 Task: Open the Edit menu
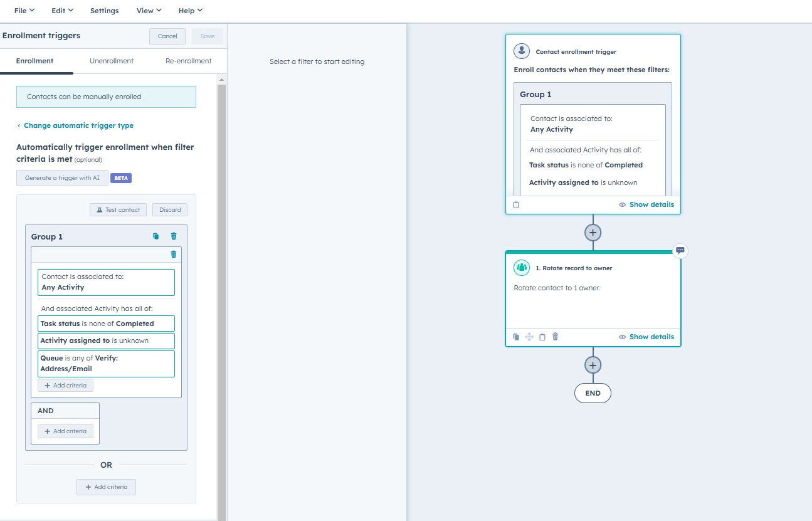[61, 10]
